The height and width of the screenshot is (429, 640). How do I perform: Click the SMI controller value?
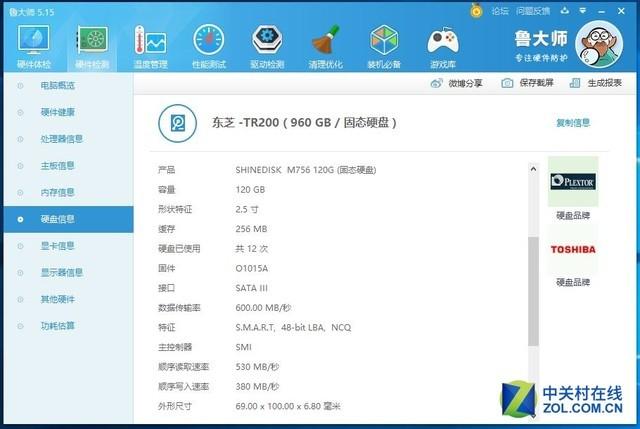(243, 347)
